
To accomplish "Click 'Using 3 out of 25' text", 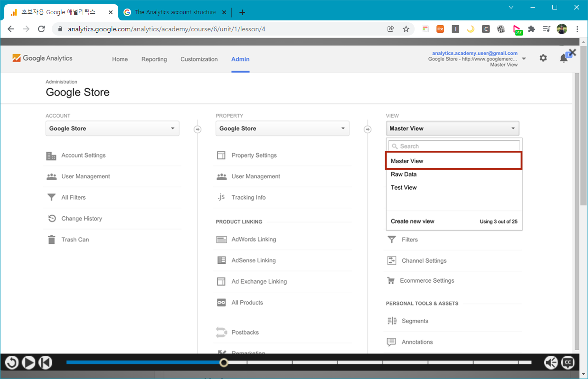I will (x=498, y=222).
